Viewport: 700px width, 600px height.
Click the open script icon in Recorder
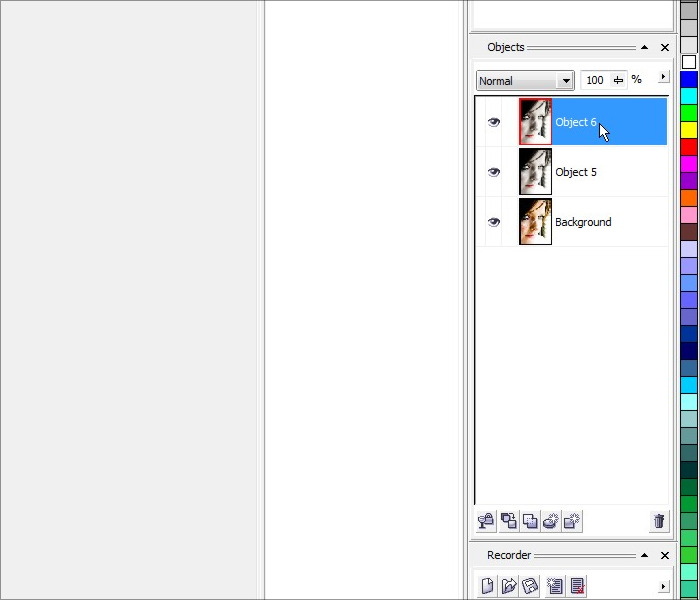pyautogui.click(x=509, y=586)
